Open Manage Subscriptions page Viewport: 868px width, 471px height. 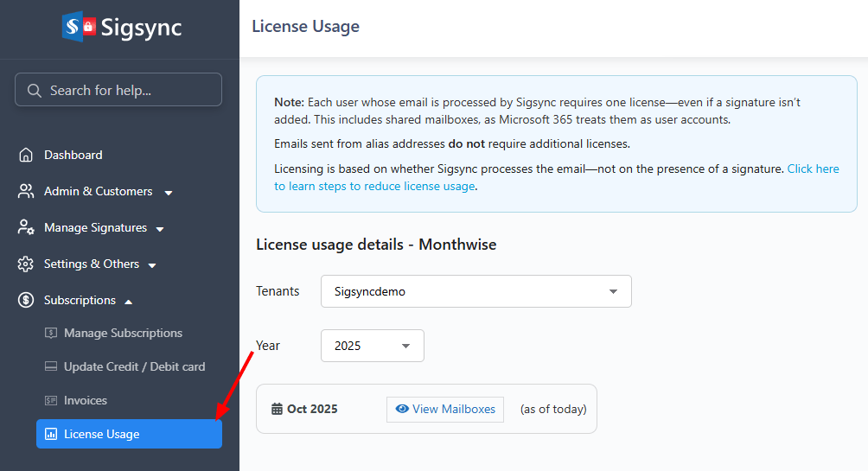click(123, 334)
